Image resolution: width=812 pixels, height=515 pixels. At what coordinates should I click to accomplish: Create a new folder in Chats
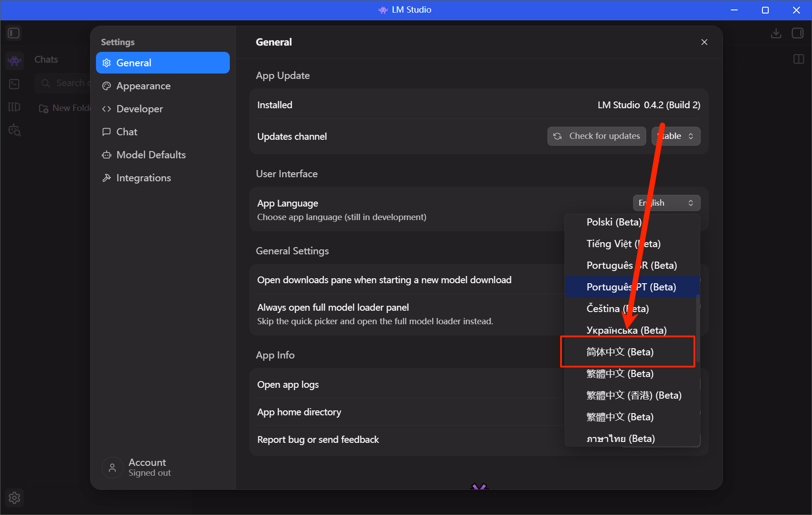[x=64, y=108]
